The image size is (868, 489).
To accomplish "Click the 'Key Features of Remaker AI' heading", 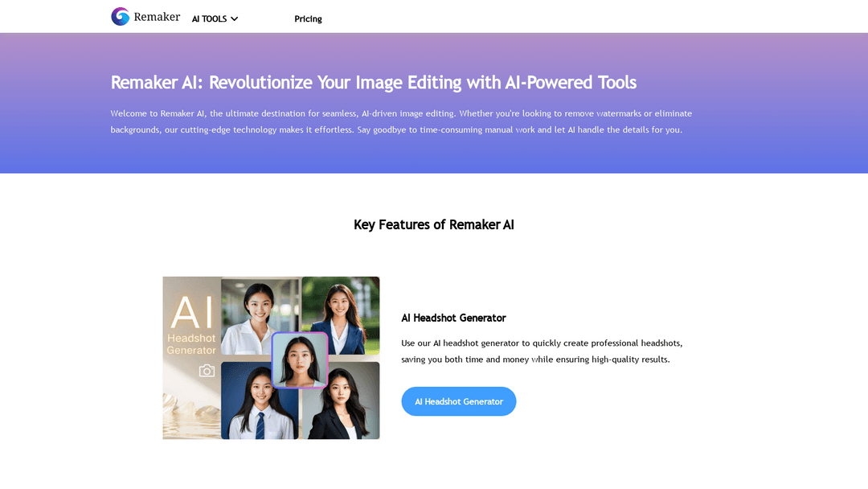I will [434, 225].
